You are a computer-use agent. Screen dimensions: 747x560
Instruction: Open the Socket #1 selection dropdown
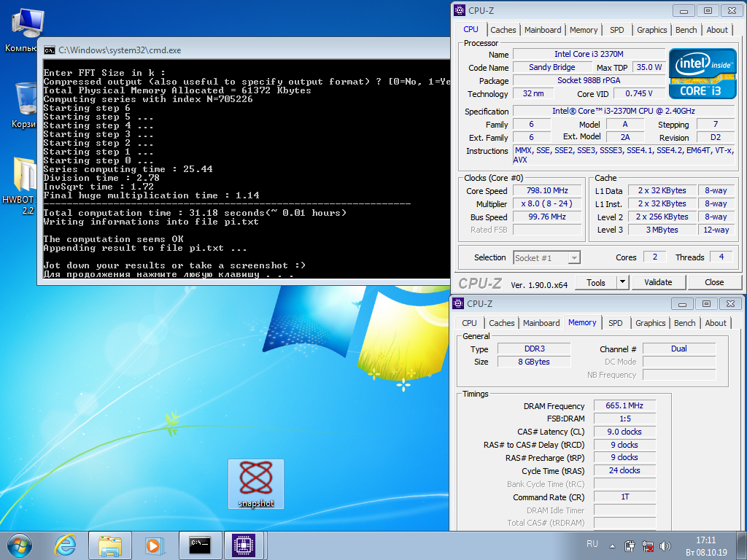click(x=546, y=258)
